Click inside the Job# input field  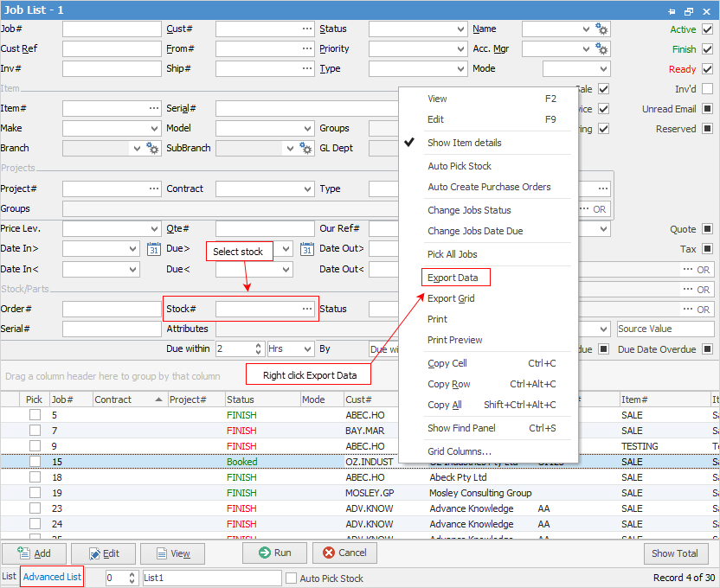click(x=111, y=29)
